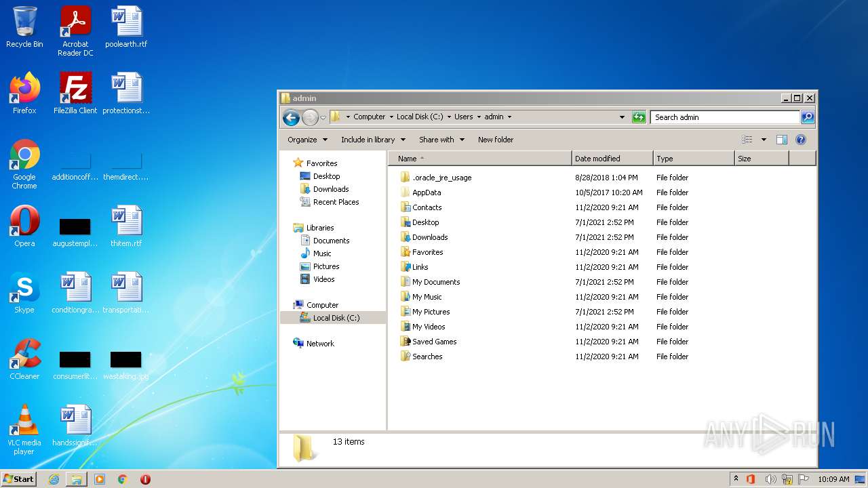Screen dimensions: 868x488
Task: Open FileZilla Client shortcut
Action: (x=75, y=94)
